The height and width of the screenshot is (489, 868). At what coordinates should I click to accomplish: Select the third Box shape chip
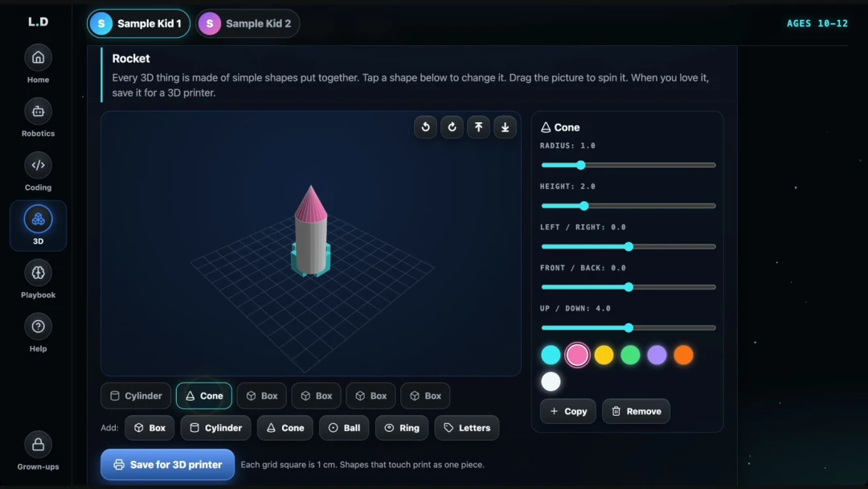click(x=371, y=396)
